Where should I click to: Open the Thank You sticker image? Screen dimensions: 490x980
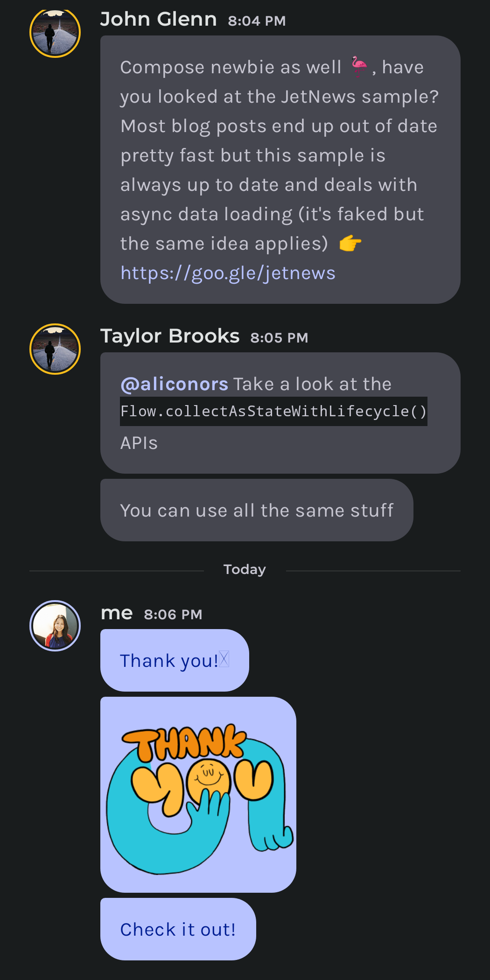click(198, 795)
